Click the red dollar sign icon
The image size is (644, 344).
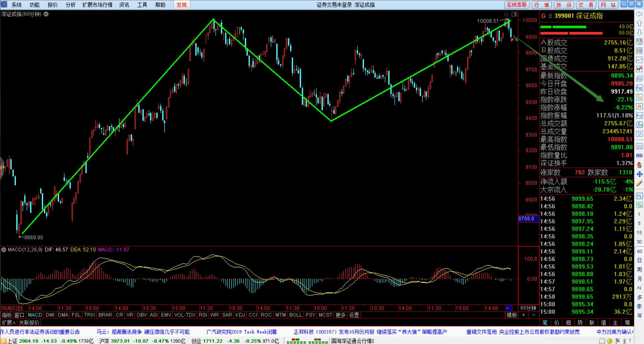pyautogui.click(x=639, y=165)
